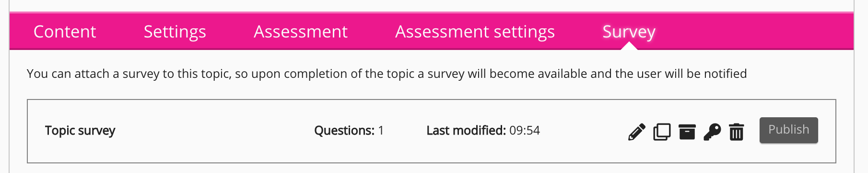This screenshot has height=173, width=868.
Task: Archive the Topic survey via box icon
Action: (x=687, y=132)
